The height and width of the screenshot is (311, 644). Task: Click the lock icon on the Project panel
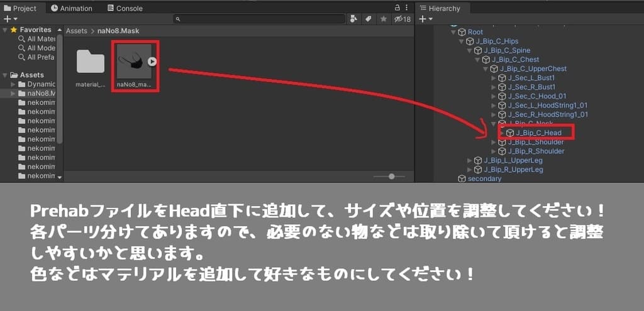click(x=397, y=8)
